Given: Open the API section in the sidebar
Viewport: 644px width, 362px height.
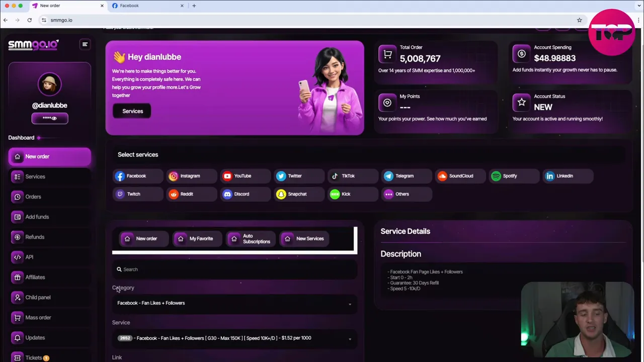Looking at the screenshot, I should pyautogui.click(x=29, y=257).
